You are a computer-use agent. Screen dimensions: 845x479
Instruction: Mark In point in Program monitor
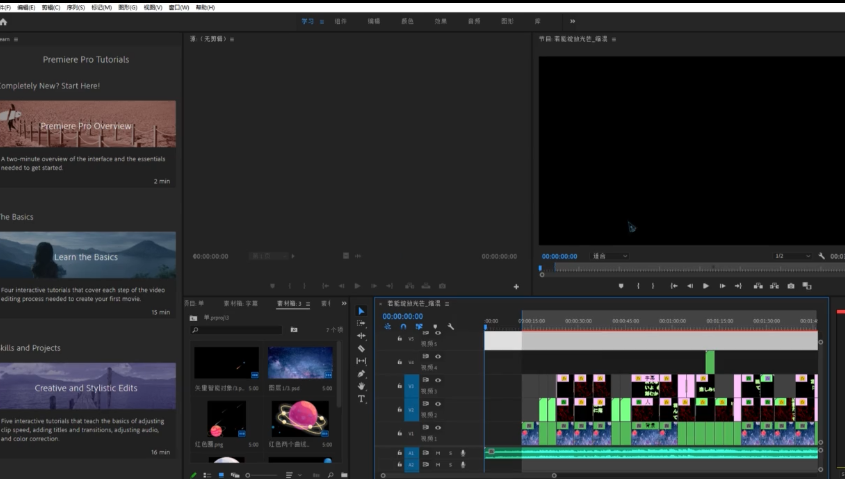tap(638, 286)
